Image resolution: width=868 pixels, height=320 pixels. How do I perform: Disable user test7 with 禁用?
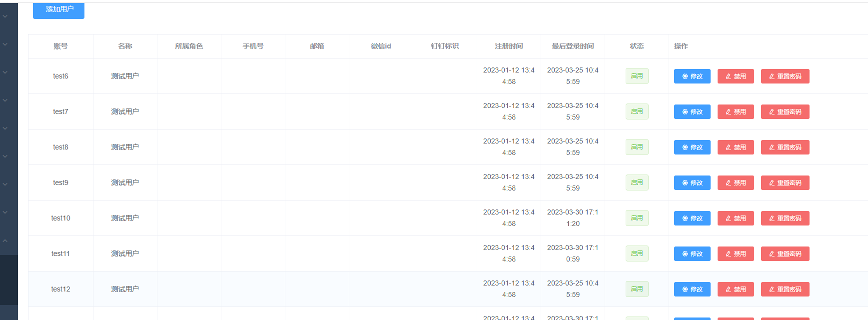click(736, 112)
